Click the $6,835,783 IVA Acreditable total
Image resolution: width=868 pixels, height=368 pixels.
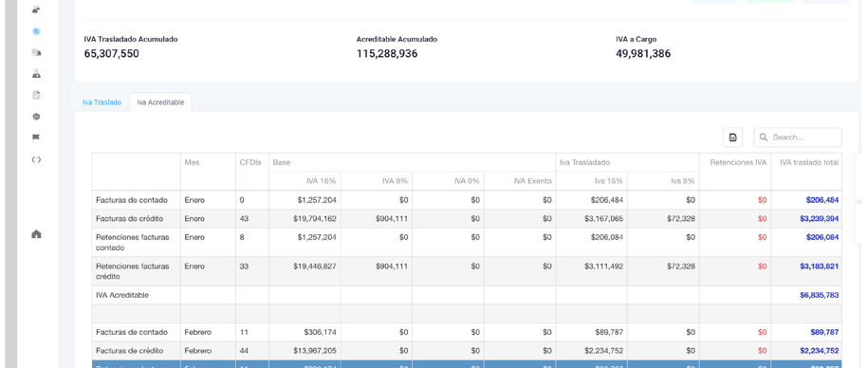pyautogui.click(x=820, y=296)
